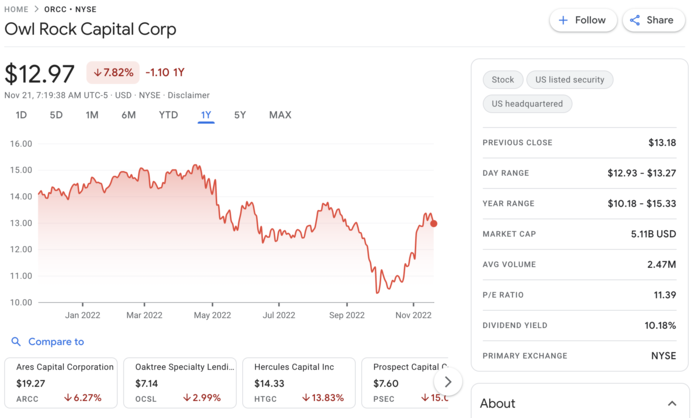The height and width of the screenshot is (418, 700).
Task: Select the 1D time range tab
Action: coord(21,115)
